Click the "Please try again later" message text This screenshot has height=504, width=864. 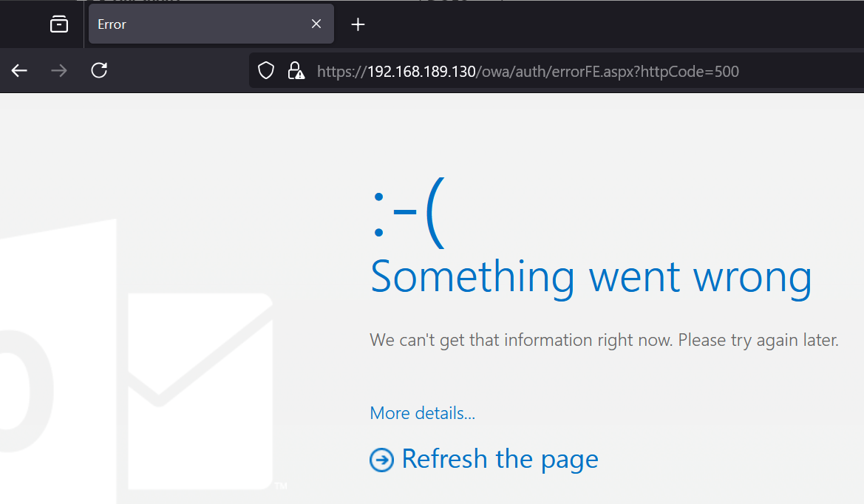tap(758, 341)
